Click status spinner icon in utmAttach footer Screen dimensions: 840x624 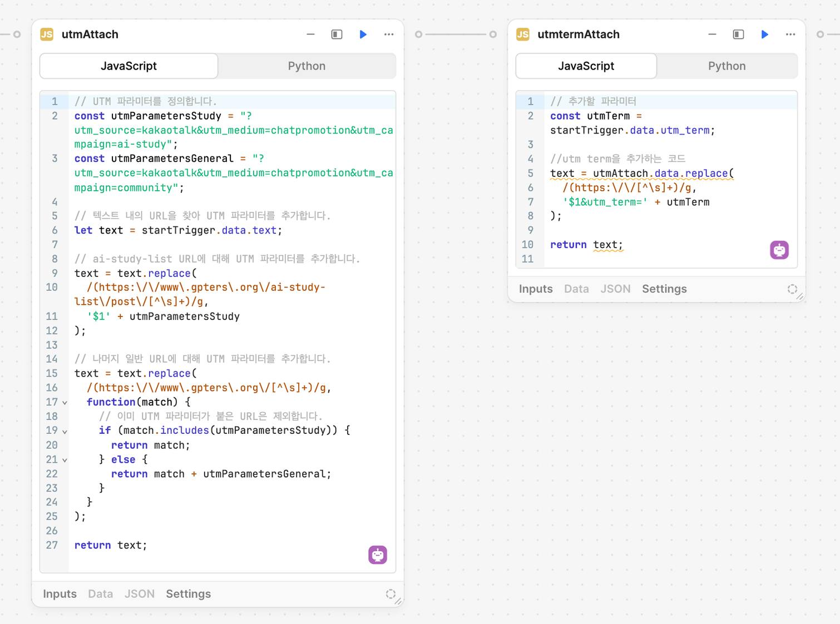coord(391,594)
